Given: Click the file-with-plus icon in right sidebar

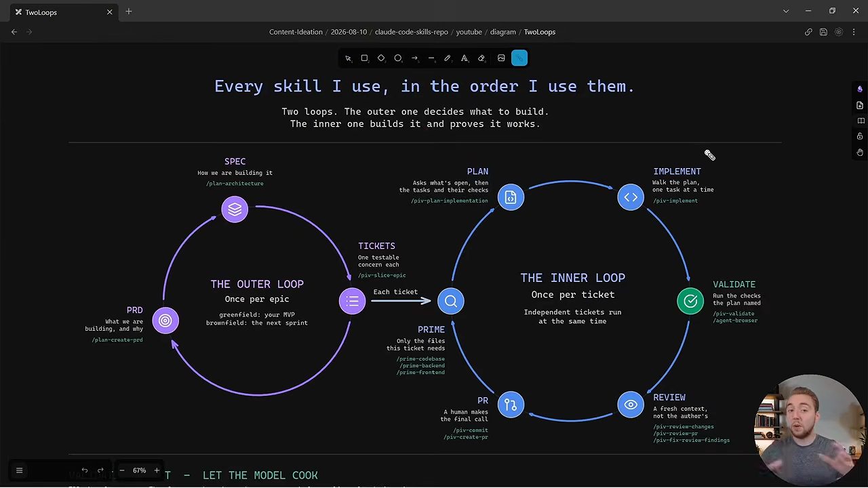Looking at the screenshot, I should (x=860, y=106).
